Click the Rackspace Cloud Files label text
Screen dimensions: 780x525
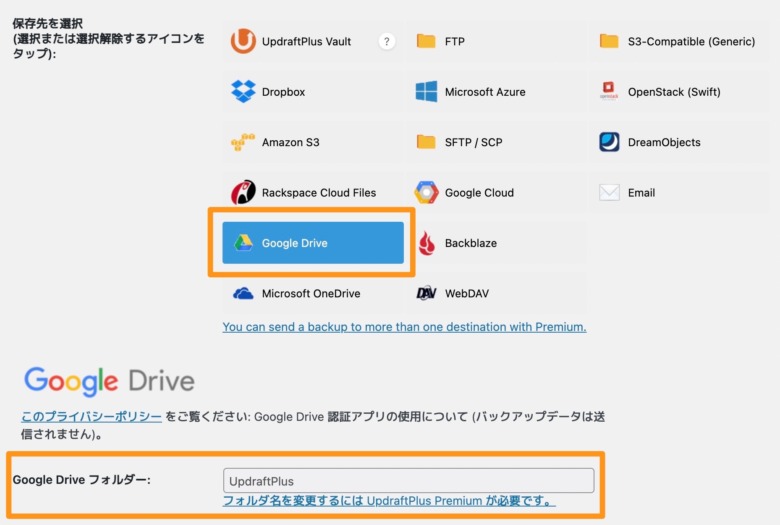click(x=319, y=193)
